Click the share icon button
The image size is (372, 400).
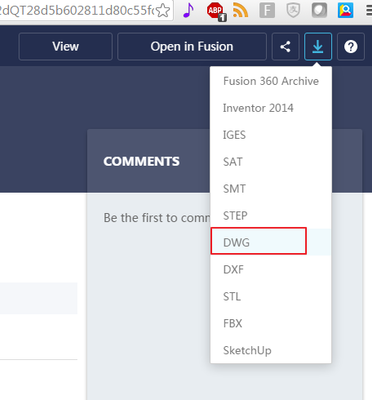[x=285, y=47]
